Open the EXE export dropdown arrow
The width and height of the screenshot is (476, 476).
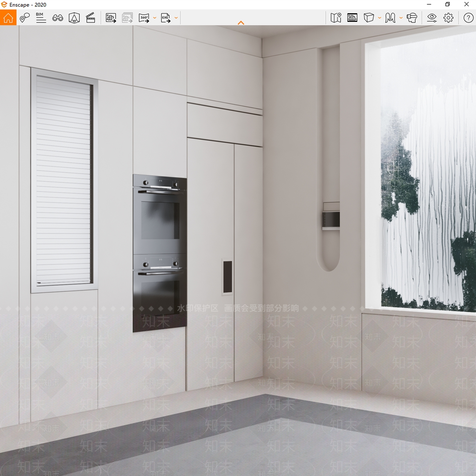coord(176,18)
